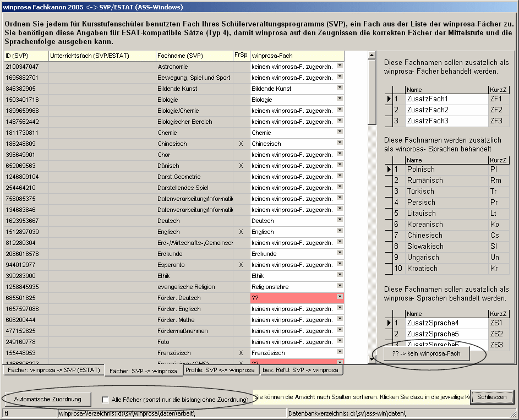The height and width of the screenshot is (420, 519).
Task: Enable the 'Alle Fächer' checkbox
Action: pyautogui.click(x=106, y=399)
